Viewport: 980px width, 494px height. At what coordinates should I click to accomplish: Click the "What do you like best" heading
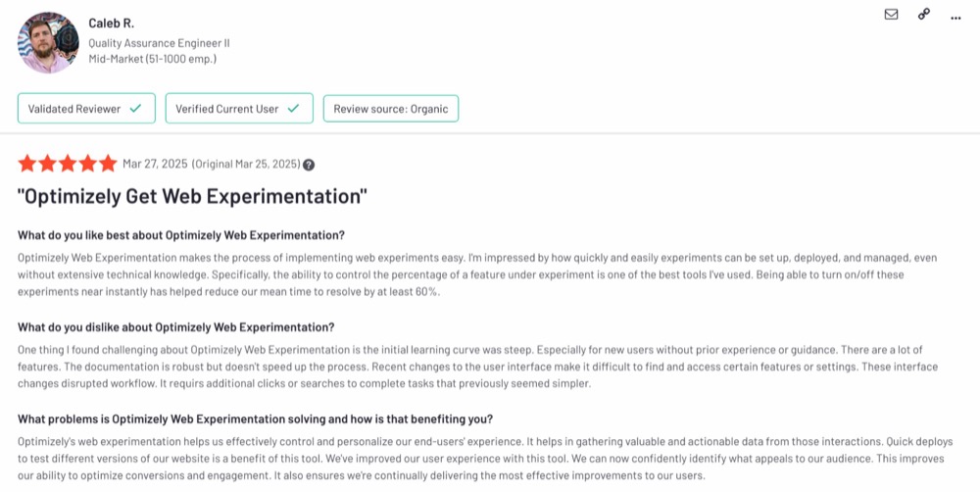coord(181,235)
